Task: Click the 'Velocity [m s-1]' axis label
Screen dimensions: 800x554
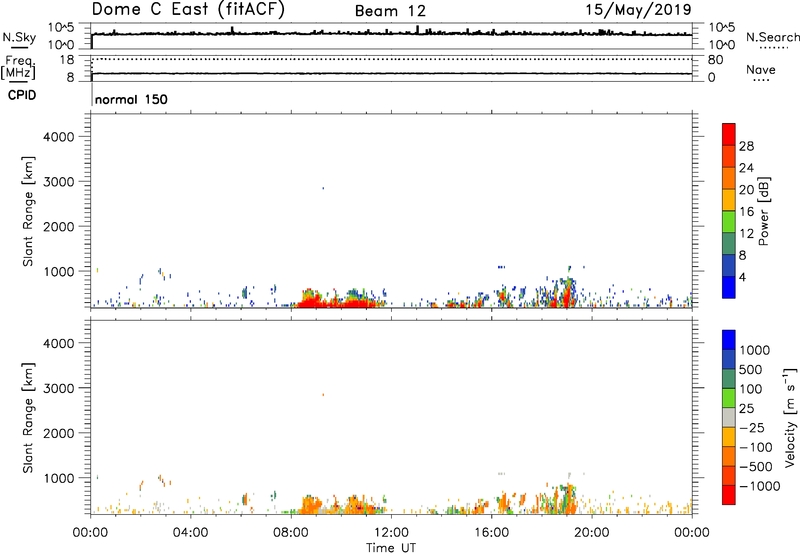Action: click(790, 417)
